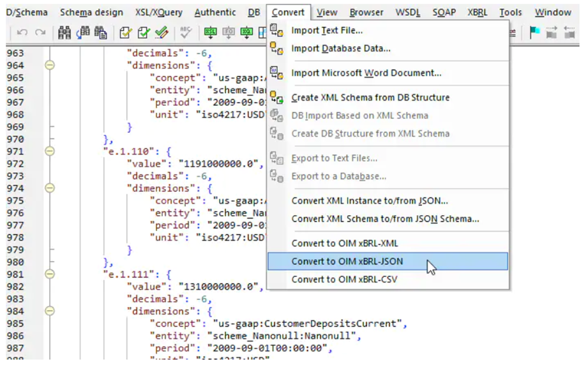Open Find with the plain binoculars icon
588x374 pixels.
[x=64, y=33]
